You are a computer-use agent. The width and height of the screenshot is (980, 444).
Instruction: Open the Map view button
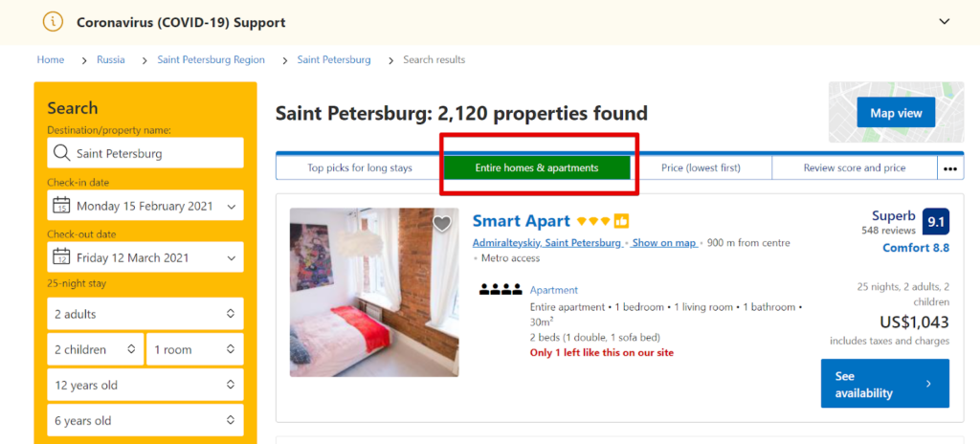[x=896, y=113]
